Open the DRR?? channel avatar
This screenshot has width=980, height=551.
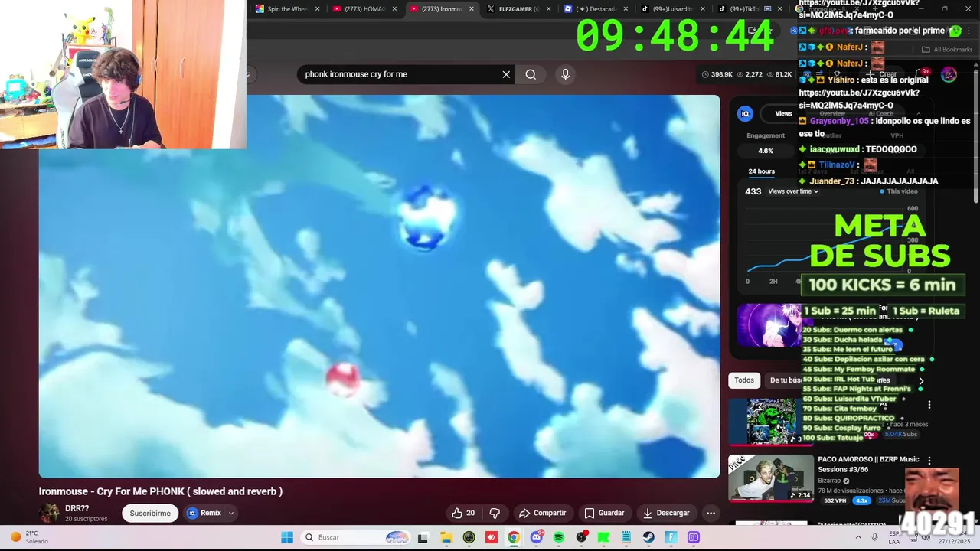click(x=49, y=513)
